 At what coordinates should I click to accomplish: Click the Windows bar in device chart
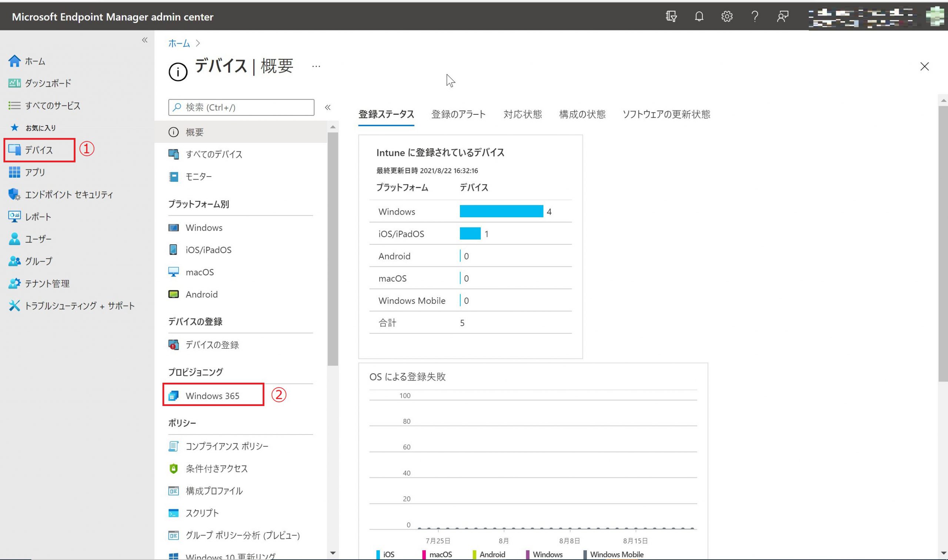coord(501,211)
